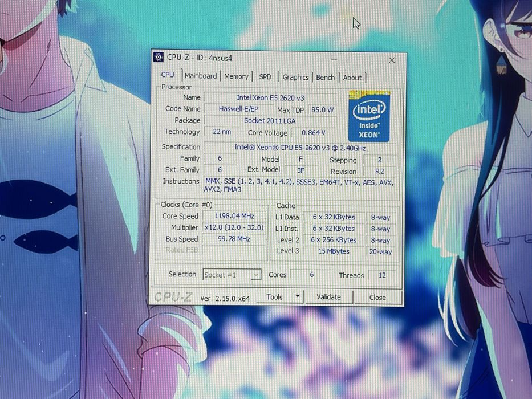
Task: Switch to the CPU tab
Action: pyautogui.click(x=168, y=75)
